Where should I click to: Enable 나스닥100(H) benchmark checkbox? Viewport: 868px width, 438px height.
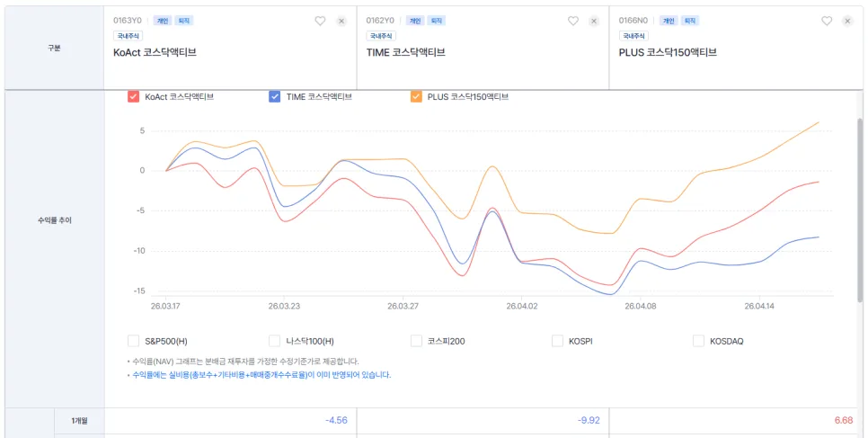coord(275,341)
